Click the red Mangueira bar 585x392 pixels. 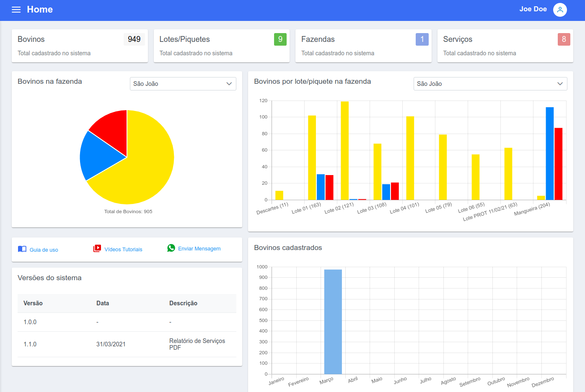pos(558,164)
